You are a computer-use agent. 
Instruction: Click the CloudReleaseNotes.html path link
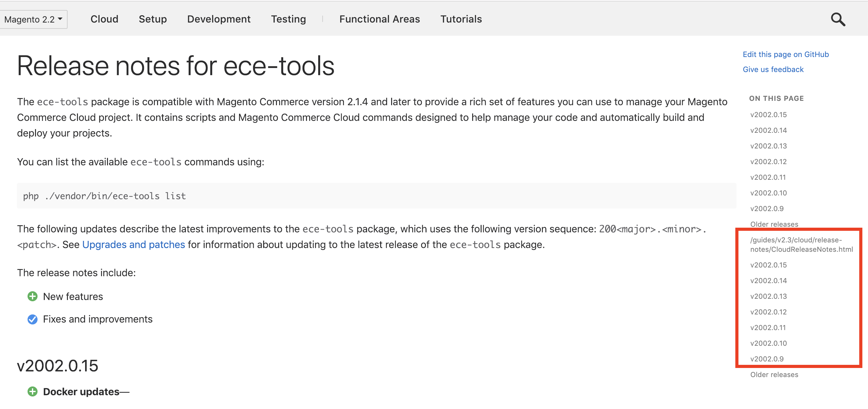[801, 245]
